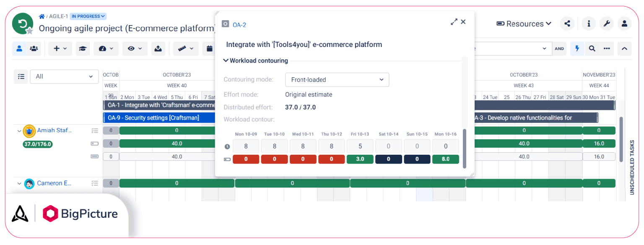Click the green 3.0 capacity cell
The height and width of the screenshot is (245, 644).
360,159
